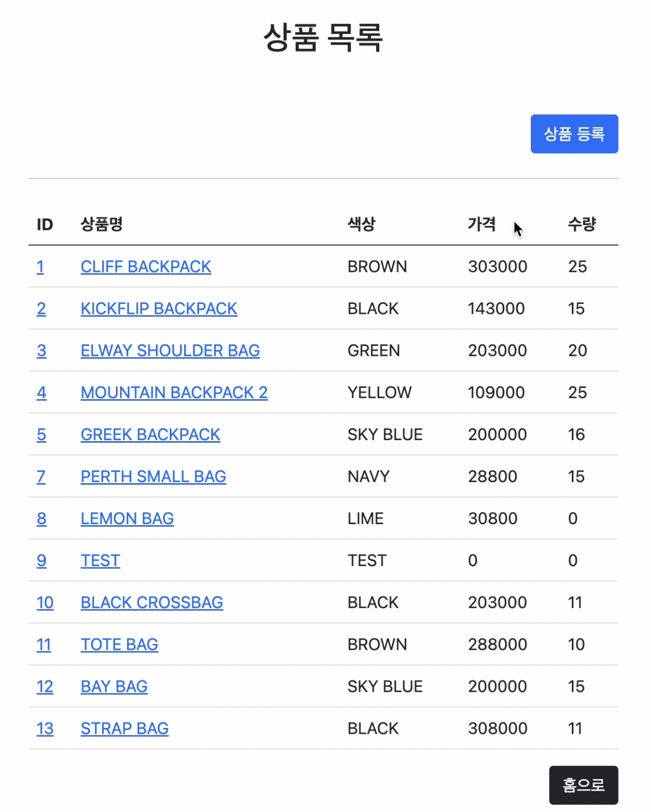Screen dimensions: 651x812
Task: Click the LEMON BAG link
Action: click(x=127, y=518)
